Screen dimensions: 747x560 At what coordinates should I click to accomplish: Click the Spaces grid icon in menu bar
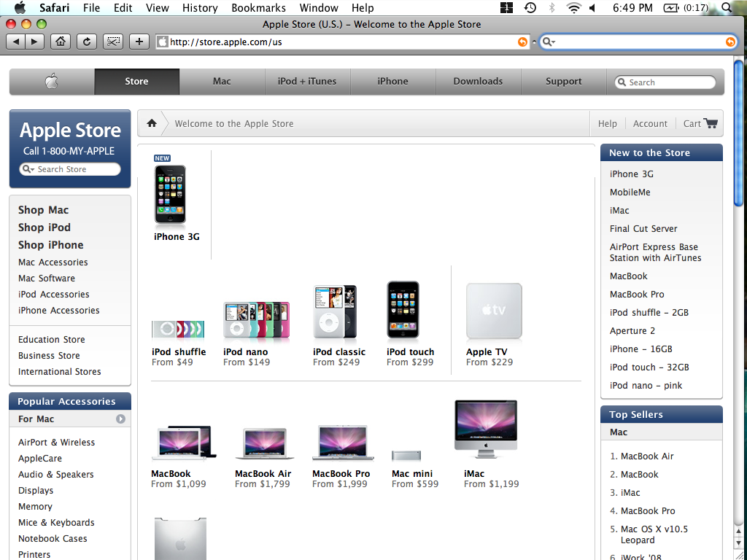click(x=506, y=7)
